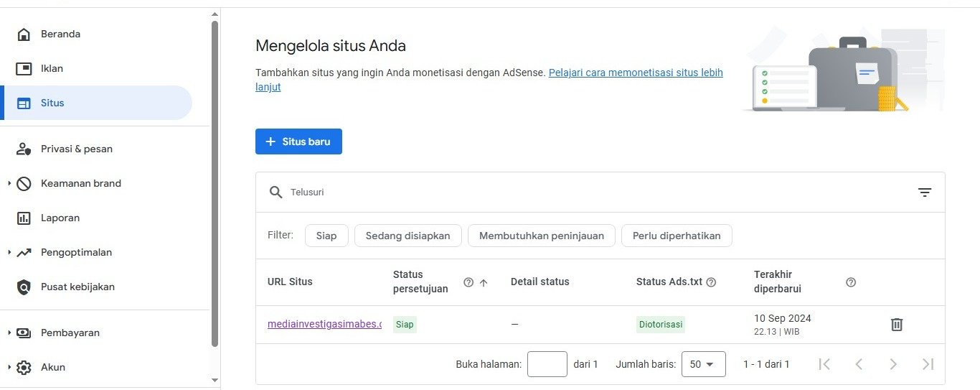
Task: Click the search magnifier icon
Action: coord(275,192)
